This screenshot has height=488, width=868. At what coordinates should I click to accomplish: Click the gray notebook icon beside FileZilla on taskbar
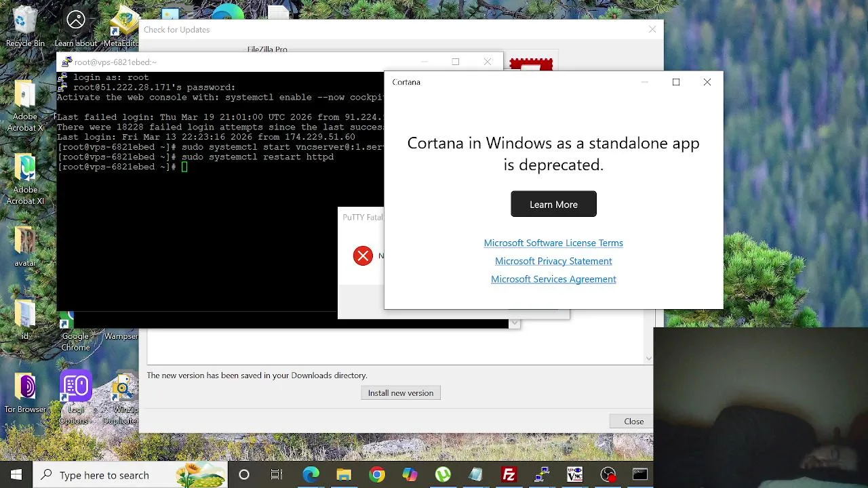tap(475, 474)
